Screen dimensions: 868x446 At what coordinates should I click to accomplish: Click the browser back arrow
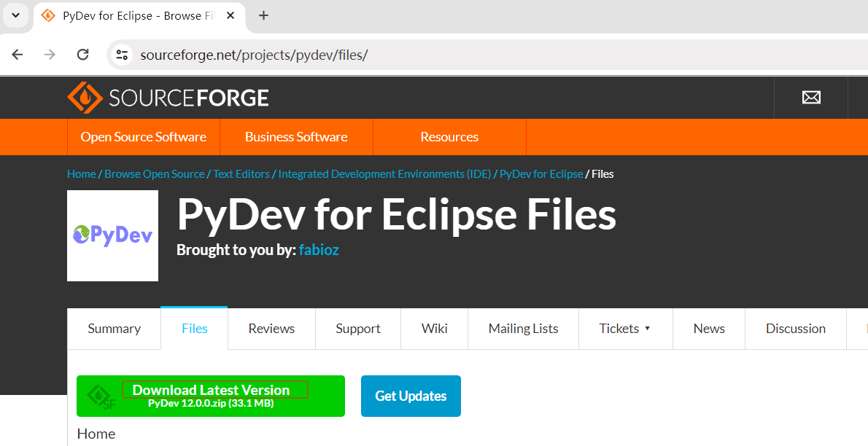coord(18,55)
